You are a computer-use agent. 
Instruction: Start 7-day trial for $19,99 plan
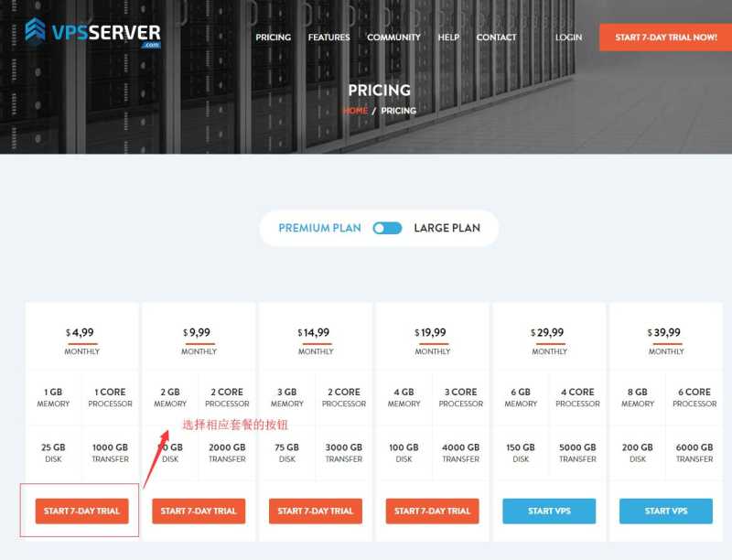coord(432,511)
